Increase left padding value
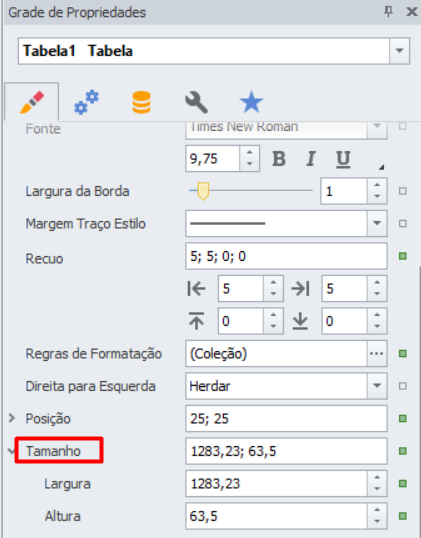Screen dimensions: 421x538 (273, 282)
